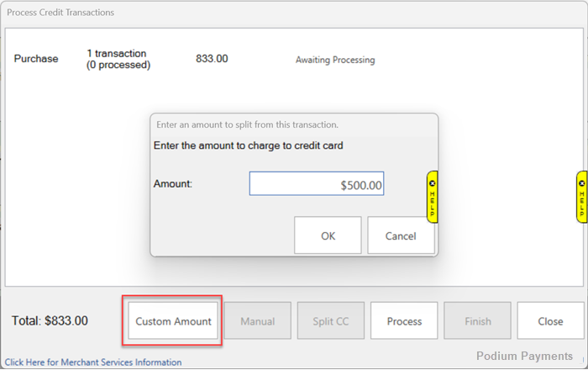The image size is (588, 370).
Task: Click the Finish button
Action: tap(477, 321)
